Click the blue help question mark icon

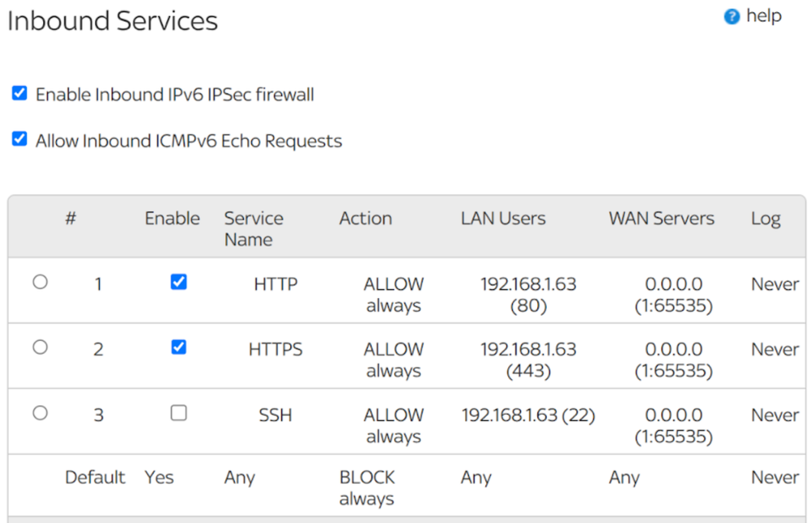[x=732, y=16]
